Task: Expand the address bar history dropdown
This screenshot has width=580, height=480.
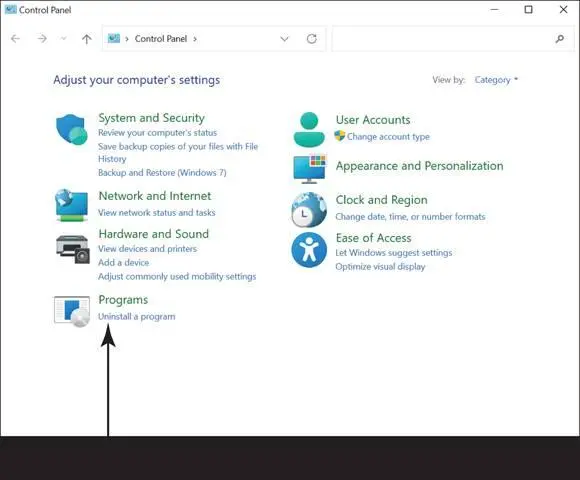Action: tap(284, 38)
